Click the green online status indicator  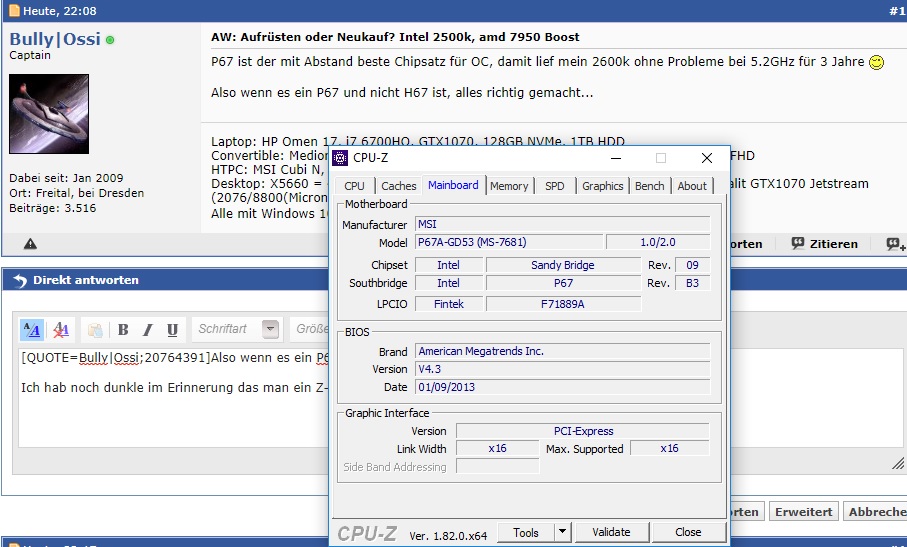pyautogui.click(x=110, y=40)
